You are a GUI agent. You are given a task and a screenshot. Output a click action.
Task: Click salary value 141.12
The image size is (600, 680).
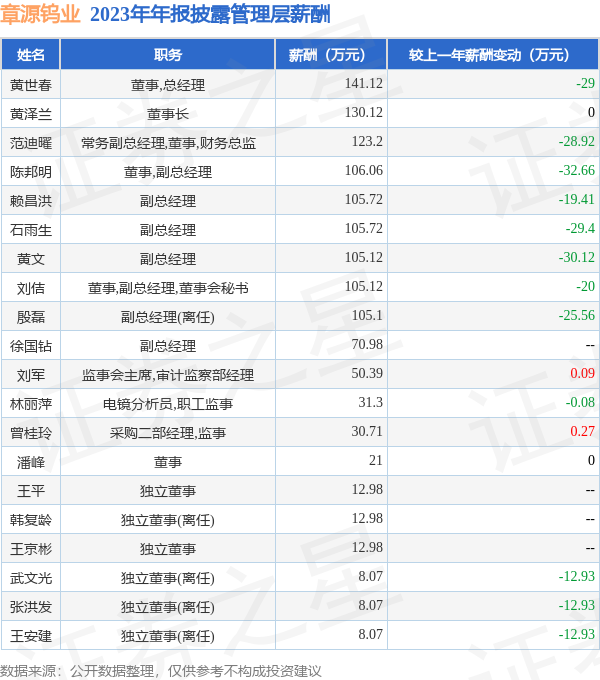364,83
